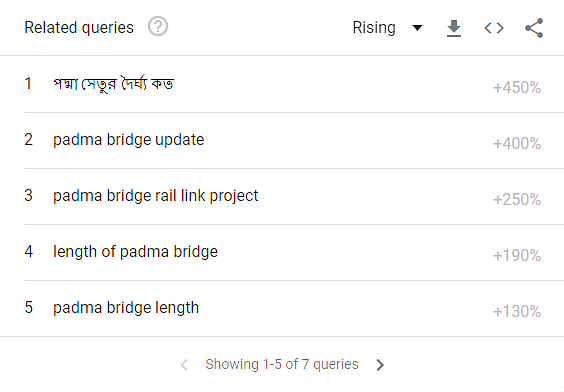Viewport: 564px width, 392px height.
Task: Click the Showing 1-5 of 7 queries text
Action: [282, 364]
